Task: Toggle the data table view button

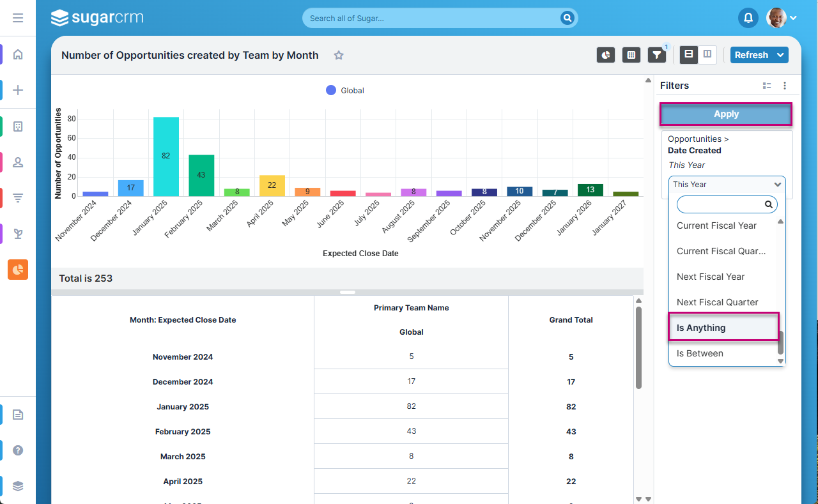Action: pos(631,56)
